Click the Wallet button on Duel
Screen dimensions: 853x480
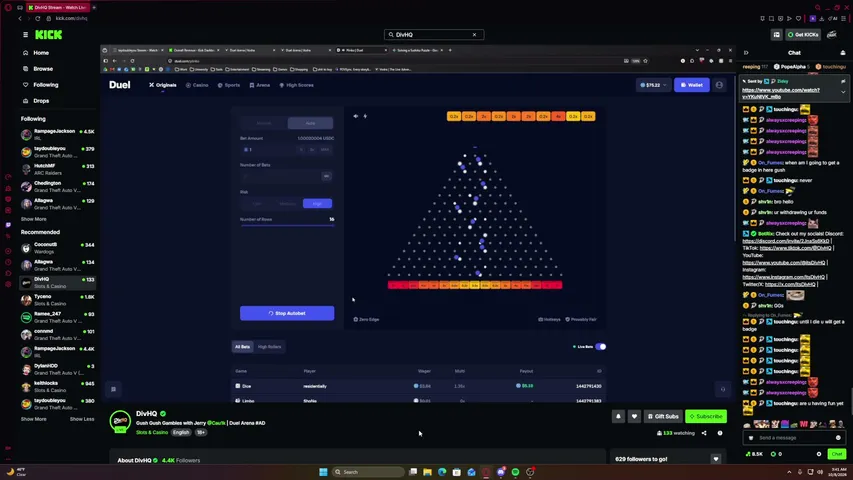point(691,85)
